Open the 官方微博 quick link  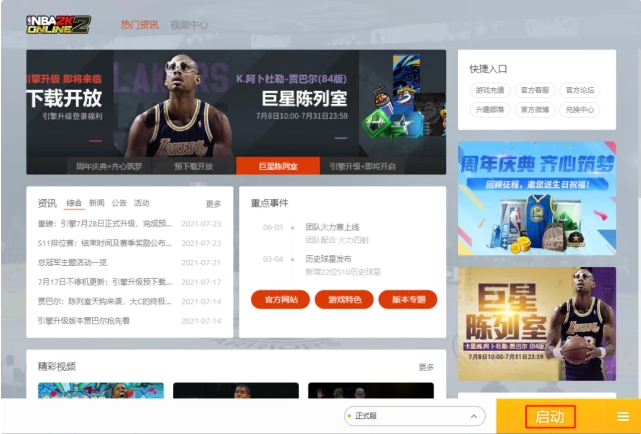click(x=535, y=110)
